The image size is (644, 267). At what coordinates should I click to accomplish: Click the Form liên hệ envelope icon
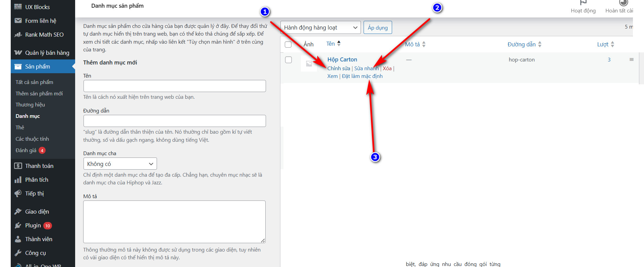[18, 20]
